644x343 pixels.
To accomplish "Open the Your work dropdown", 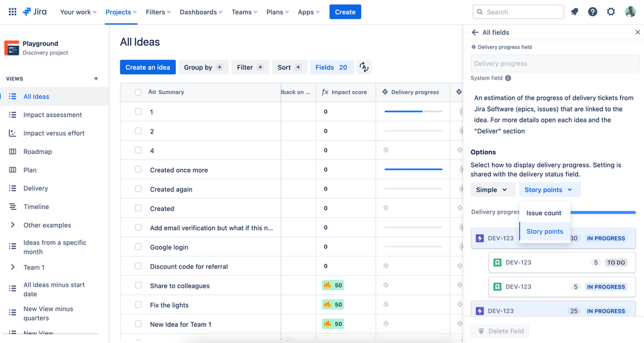I will 78,12.
